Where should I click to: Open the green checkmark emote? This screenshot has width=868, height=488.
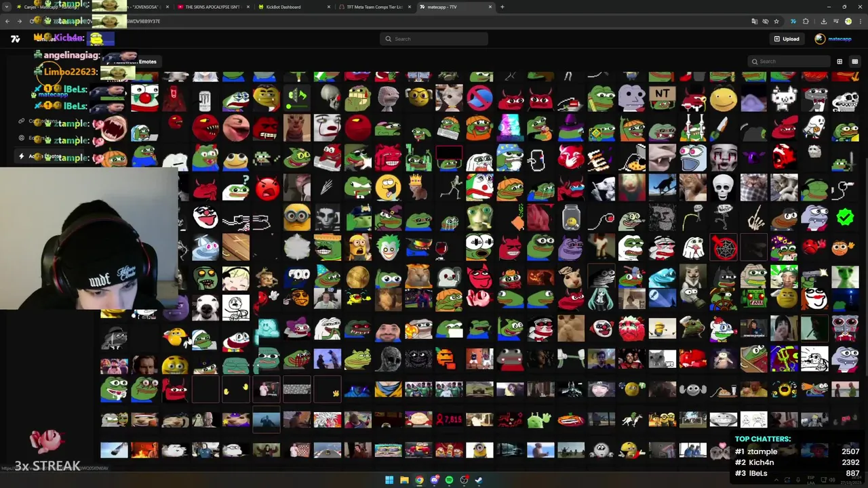(x=845, y=217)
